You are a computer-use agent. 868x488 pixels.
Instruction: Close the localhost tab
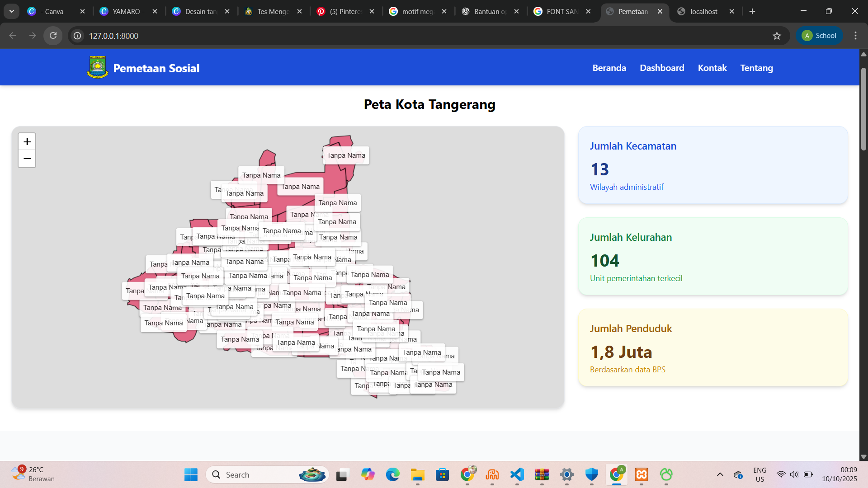coord(732,11)
